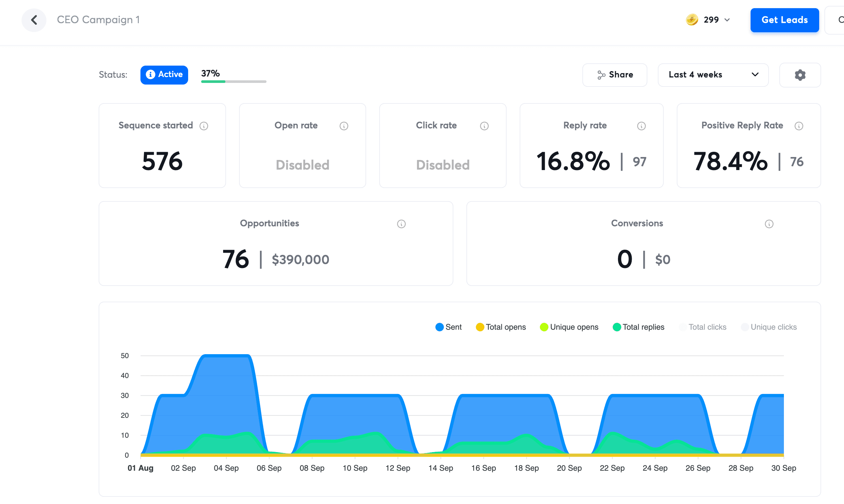View the Opportunities info icon
844x504 pixels.
coord(401,224)
